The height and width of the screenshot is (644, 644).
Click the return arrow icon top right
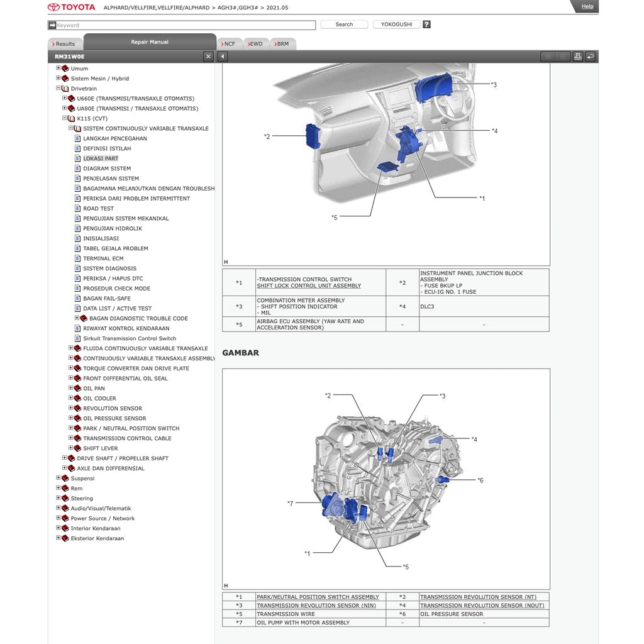590,56
